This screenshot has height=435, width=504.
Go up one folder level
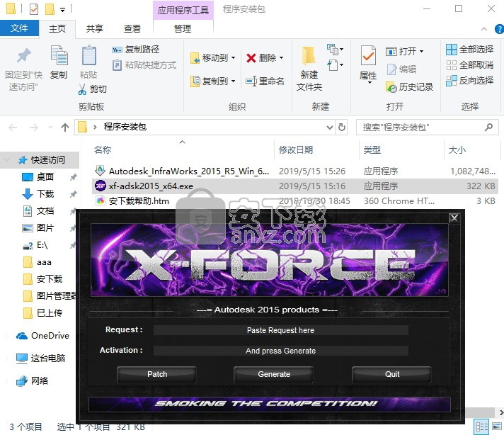point(65,128)
